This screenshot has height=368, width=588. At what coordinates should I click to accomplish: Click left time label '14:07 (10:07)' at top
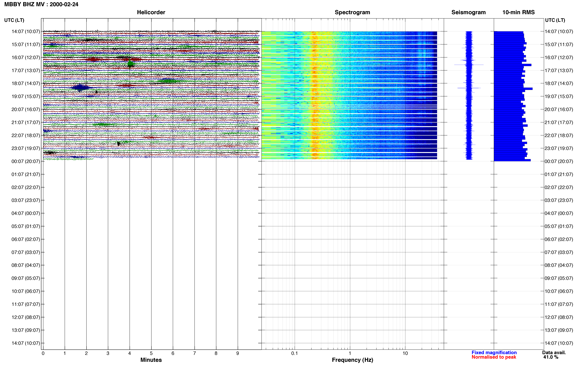click(x=26, y=31)
